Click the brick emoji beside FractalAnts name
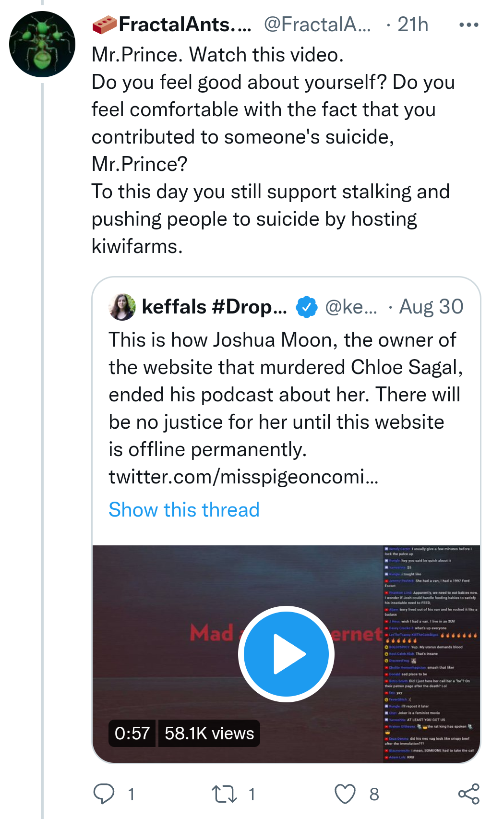504x819 pixels. point(105,25)
